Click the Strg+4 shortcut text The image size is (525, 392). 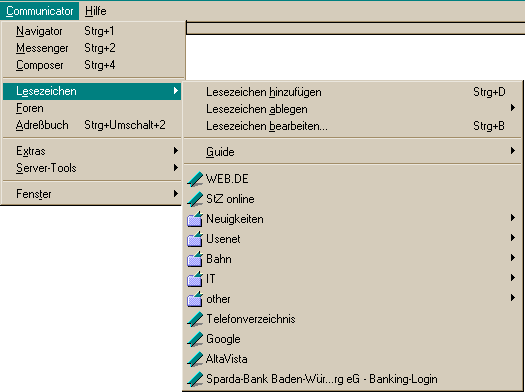(x=100, y=65)
